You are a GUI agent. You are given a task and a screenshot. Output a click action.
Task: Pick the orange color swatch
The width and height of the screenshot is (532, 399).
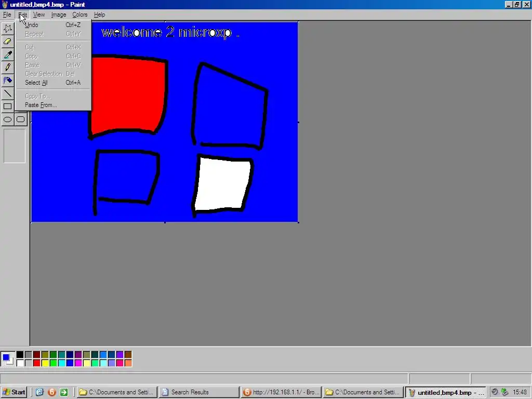pyautogui.click(x=128, y=363)
